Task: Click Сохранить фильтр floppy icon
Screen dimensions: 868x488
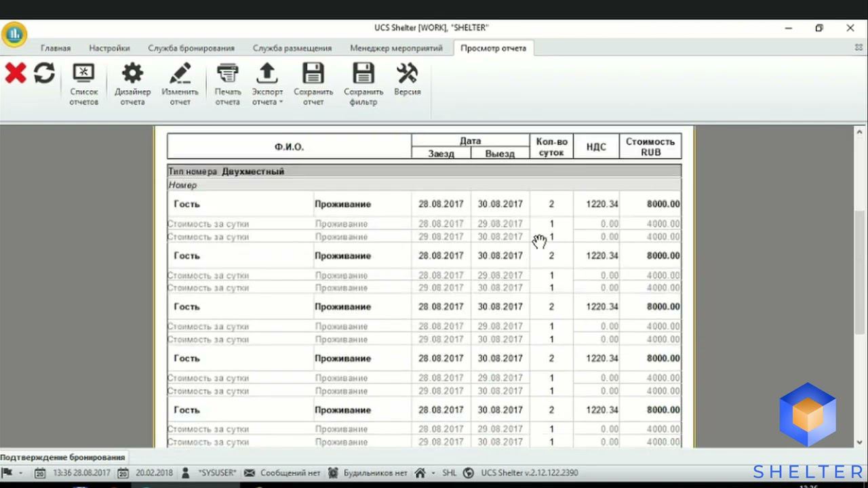Action: click(363, 84)
